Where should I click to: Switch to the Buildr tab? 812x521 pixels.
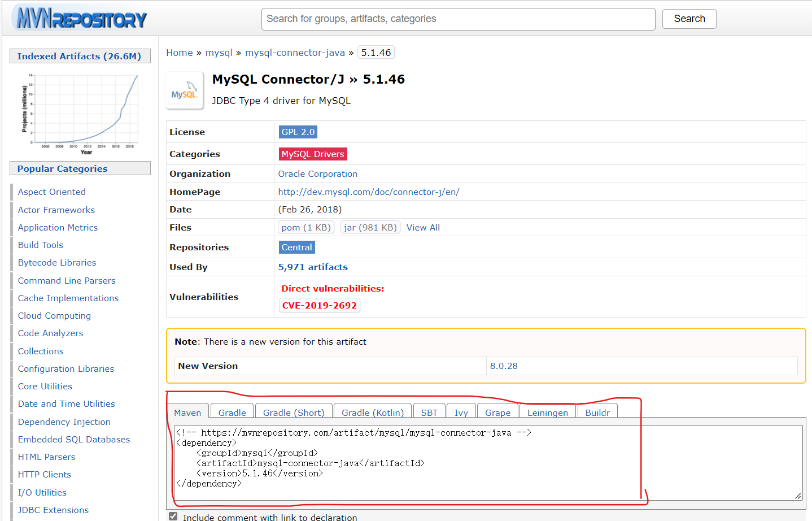pyautogui.click(x=597, y=413)
